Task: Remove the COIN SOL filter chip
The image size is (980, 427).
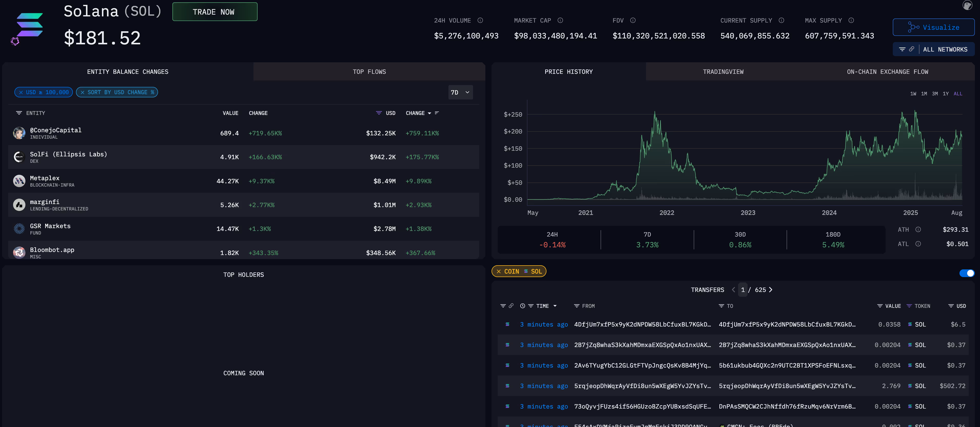Action: pyautogui.click(x=498, y=271)
